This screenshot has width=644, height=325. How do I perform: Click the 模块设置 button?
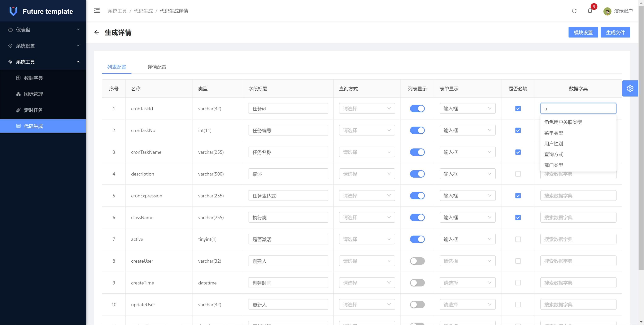(x=583, y=32)
